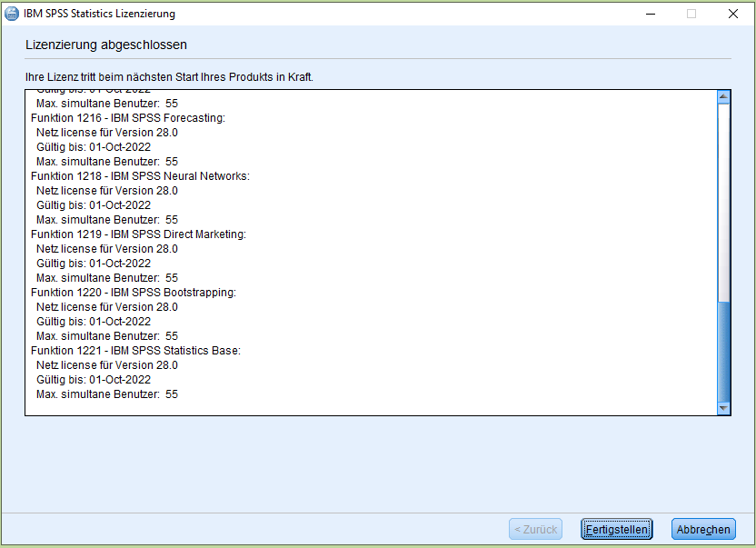
Task: Click the Abbrechen button
Action: pos(703,529)
